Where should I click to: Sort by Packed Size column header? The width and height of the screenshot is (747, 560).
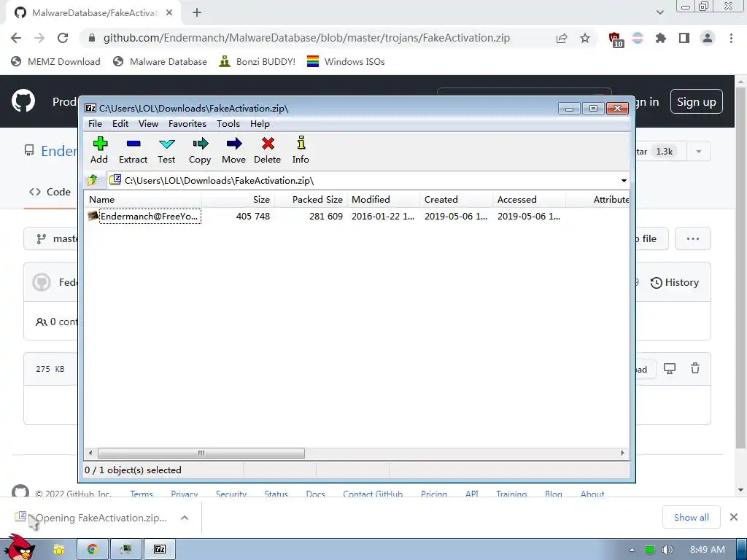pyautogui.click(x=311, y=200)
